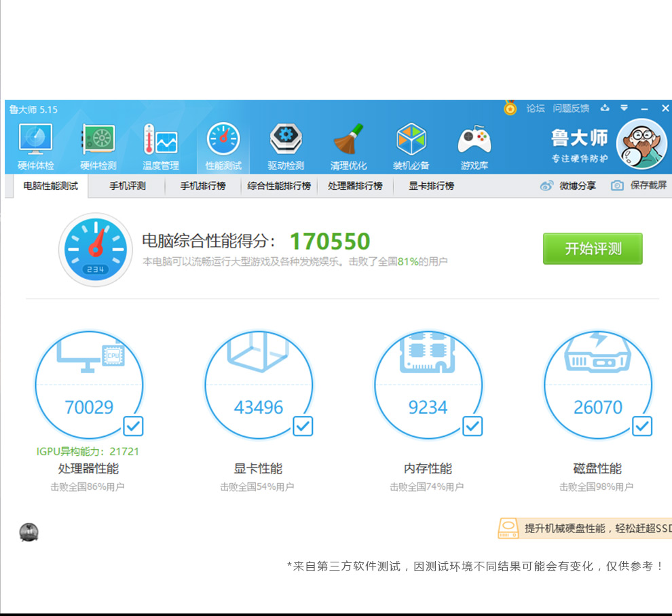Click the 磁盘性能 label

(x=597, y=469)
